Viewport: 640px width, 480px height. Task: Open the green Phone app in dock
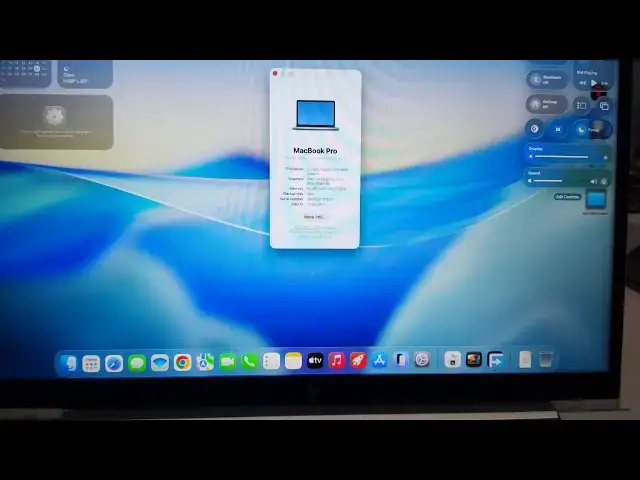(x=249, y=361)
